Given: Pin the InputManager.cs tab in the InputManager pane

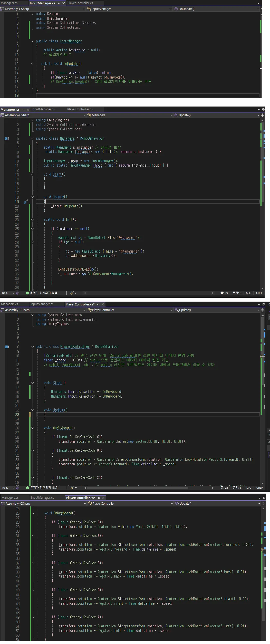Looking at the screenshot, I should (x=59, y=3).
